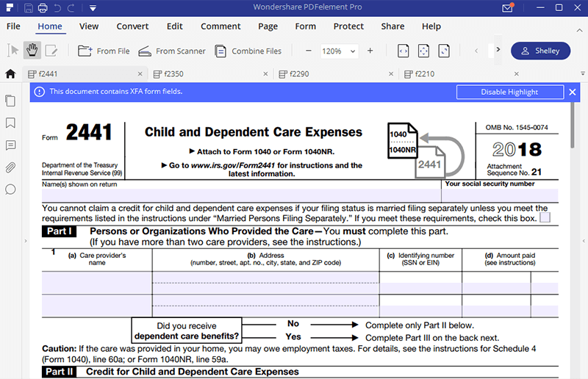Show the attachments panel
This screenshot has height=379, width=588.
pos(10,167)
